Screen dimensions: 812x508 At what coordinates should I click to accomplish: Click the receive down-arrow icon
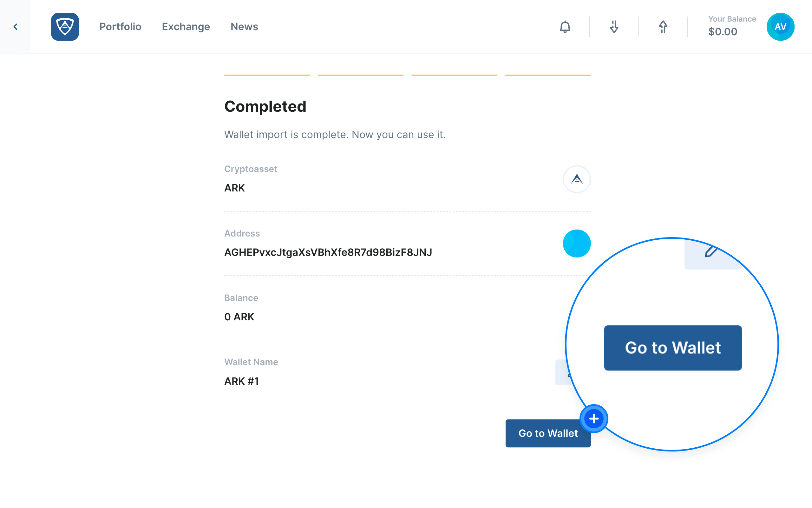[614, 27]
